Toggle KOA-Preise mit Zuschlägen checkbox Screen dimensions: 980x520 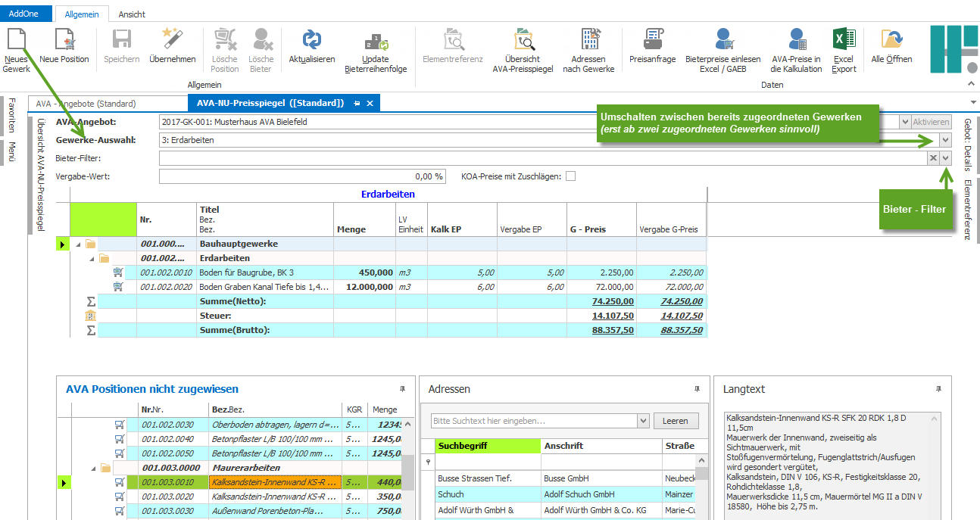coord(570,176)
